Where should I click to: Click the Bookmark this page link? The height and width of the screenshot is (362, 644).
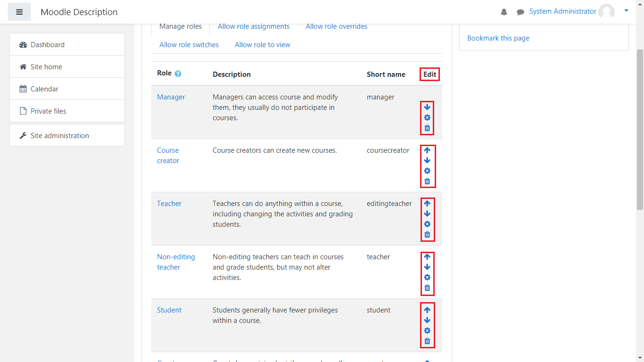point(498,38)
